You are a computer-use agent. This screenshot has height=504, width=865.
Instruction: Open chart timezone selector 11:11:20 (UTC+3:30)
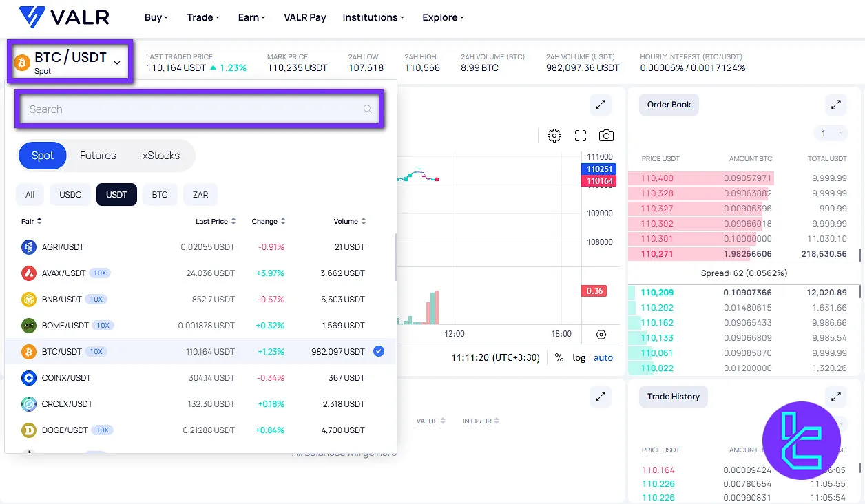497,357
